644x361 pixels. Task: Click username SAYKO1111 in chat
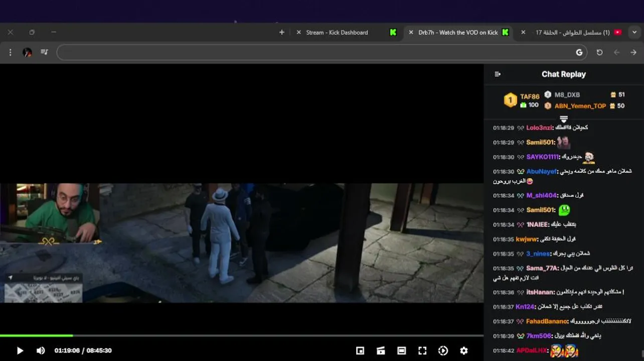(x=542, y=157)
